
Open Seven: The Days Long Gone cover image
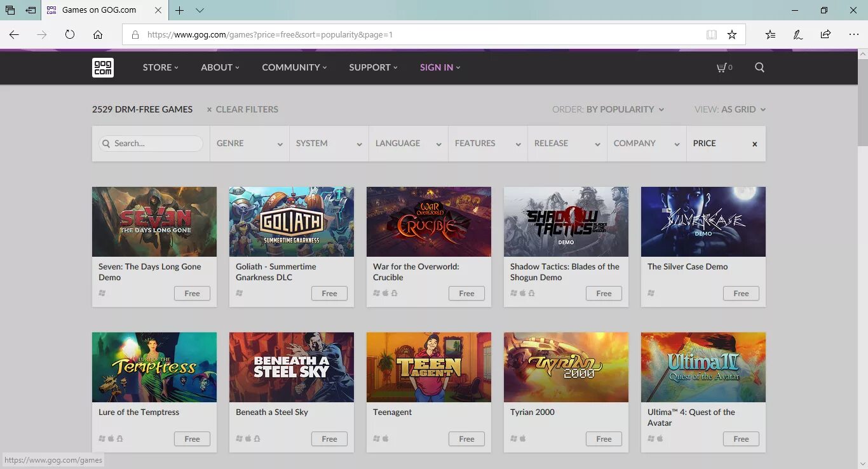(154, 222)
